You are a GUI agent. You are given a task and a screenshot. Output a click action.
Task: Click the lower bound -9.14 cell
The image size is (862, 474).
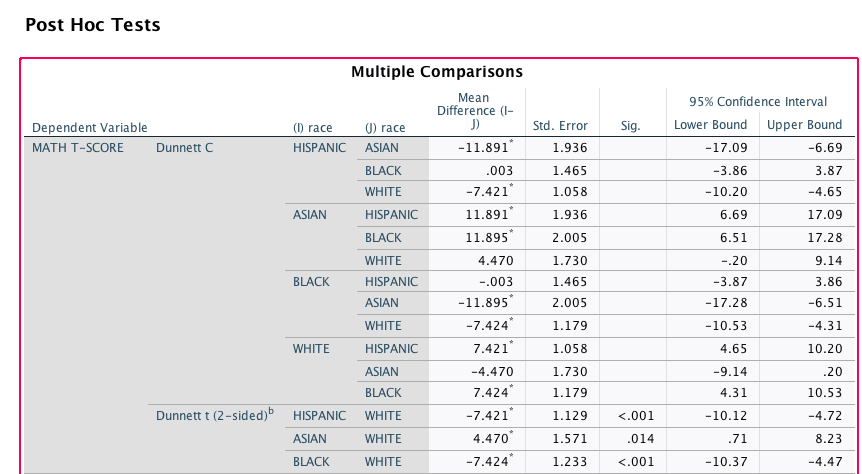[x=730, y=372]
